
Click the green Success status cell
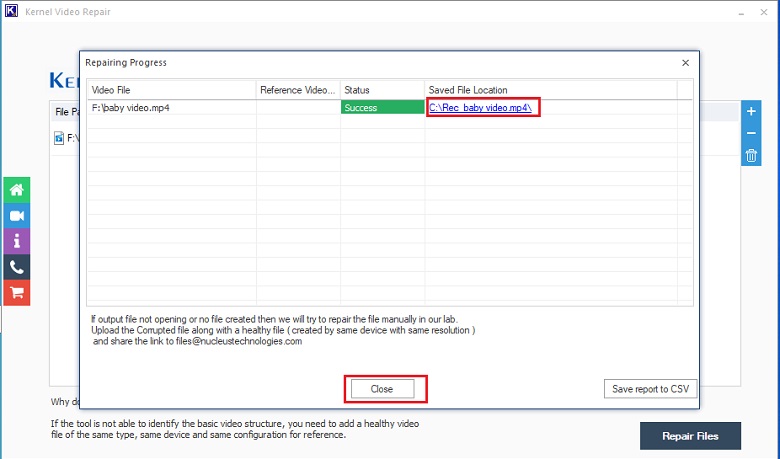pos(382,107)
